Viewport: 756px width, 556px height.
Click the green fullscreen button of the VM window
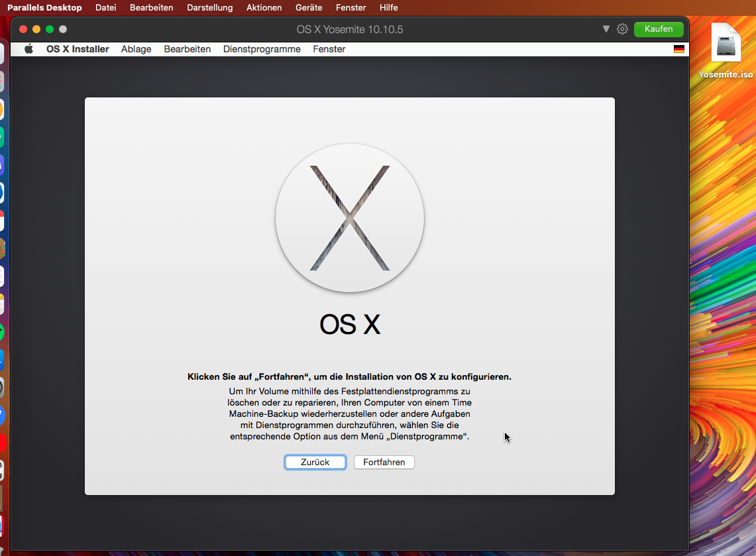tap(50, 29)
